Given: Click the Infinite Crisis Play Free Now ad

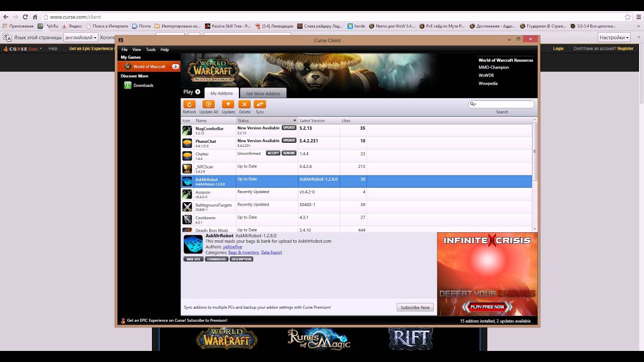Looking at the screenshot, I should click(488, 307).
